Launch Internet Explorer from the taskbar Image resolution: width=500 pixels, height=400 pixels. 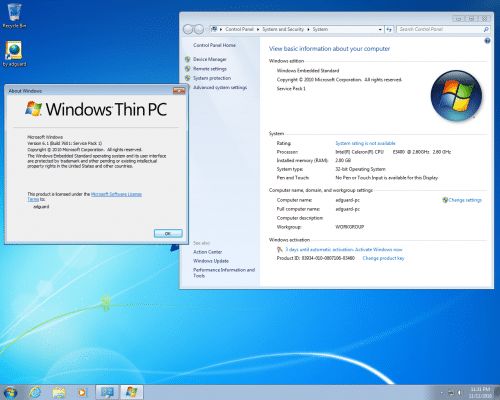(35, 392)
